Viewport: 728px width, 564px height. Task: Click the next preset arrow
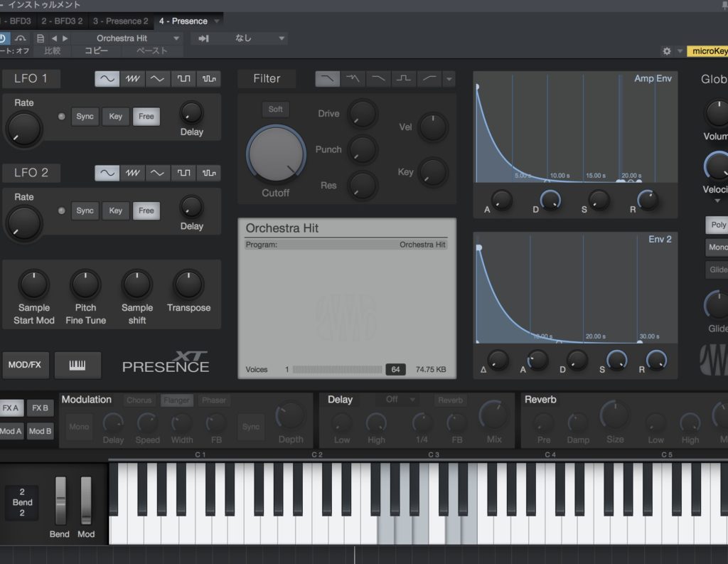pyautogui.click(x=65, y=38)
